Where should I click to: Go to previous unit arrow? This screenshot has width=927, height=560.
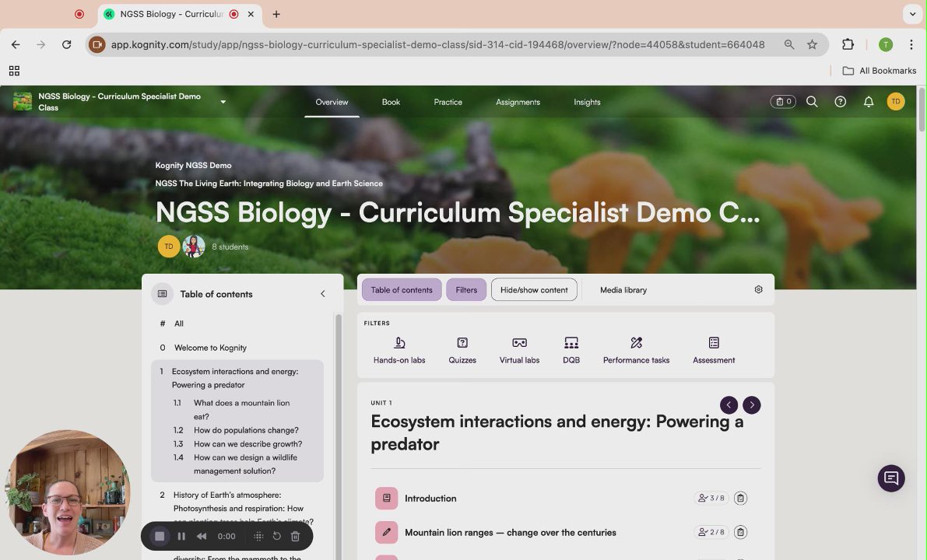pos(729,404)
